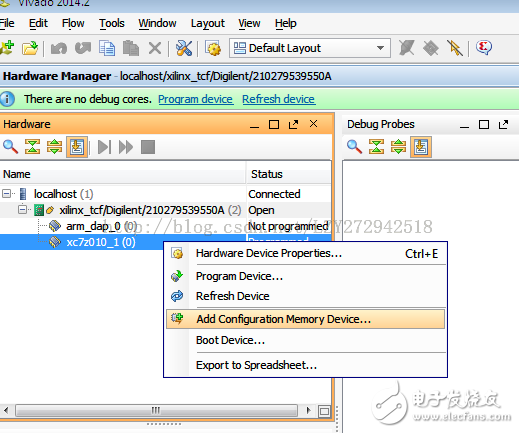519x433 pixels.
Task: Click the Redo toolbar icon
Action: tap(83, 48)
